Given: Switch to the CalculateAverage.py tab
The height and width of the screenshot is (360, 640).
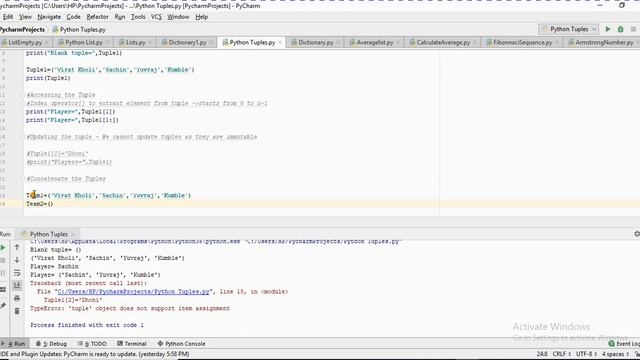Looking at the screenshot, I should (x=443, y=42).
